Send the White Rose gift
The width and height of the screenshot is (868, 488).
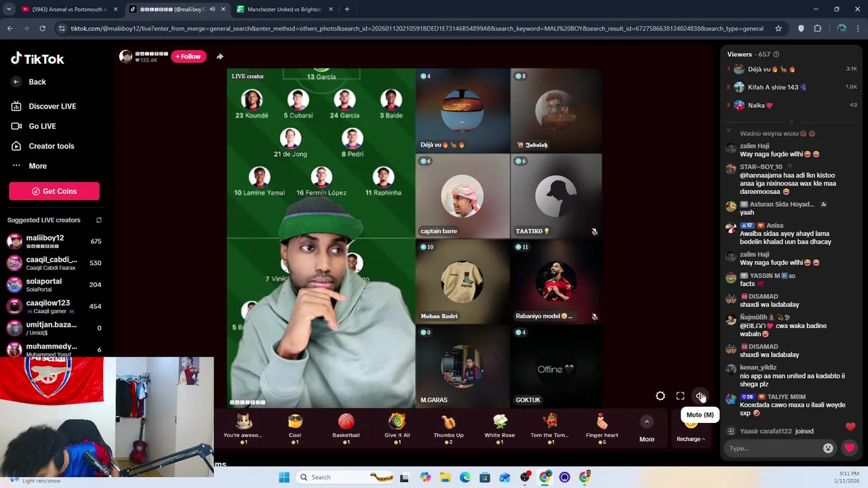coord(500,428)
